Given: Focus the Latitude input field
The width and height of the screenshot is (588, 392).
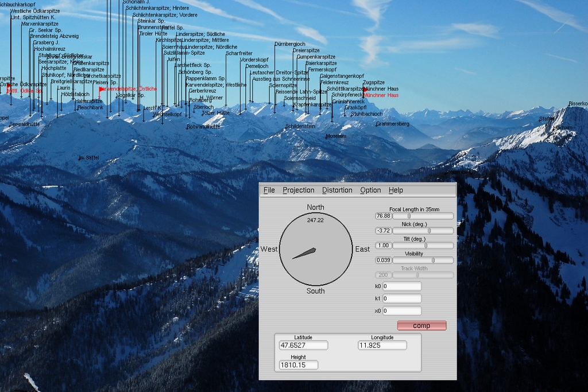Looking at the screenshot, I should tap(303, 346).
